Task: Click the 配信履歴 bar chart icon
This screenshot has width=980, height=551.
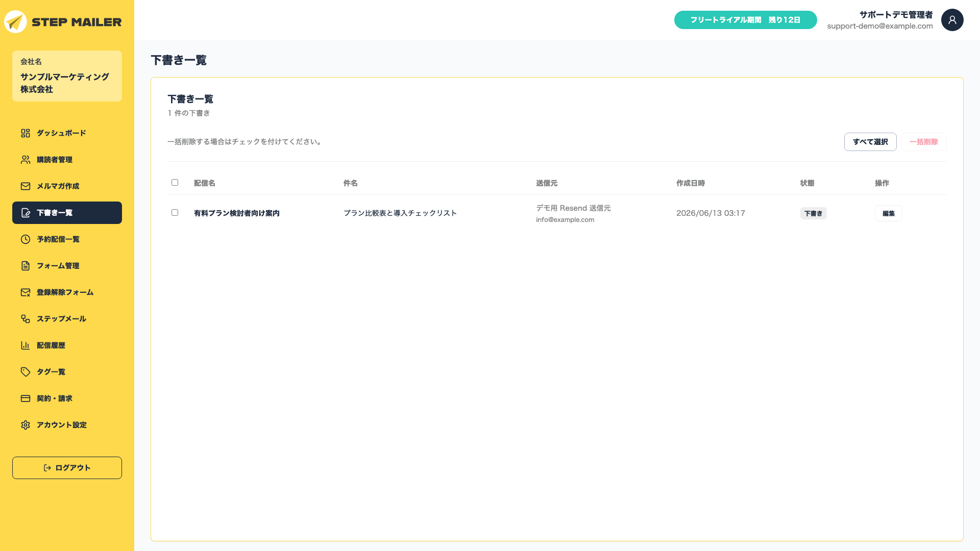Action: (x=26, y=345)
